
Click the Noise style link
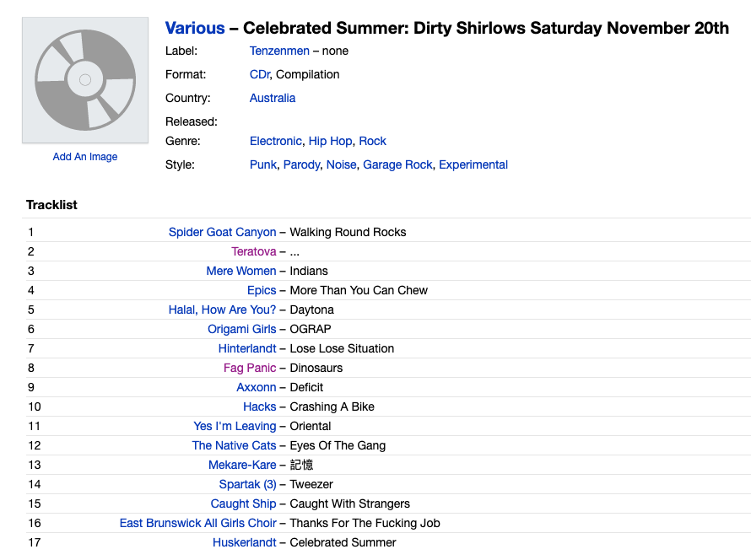click(341, 164)
